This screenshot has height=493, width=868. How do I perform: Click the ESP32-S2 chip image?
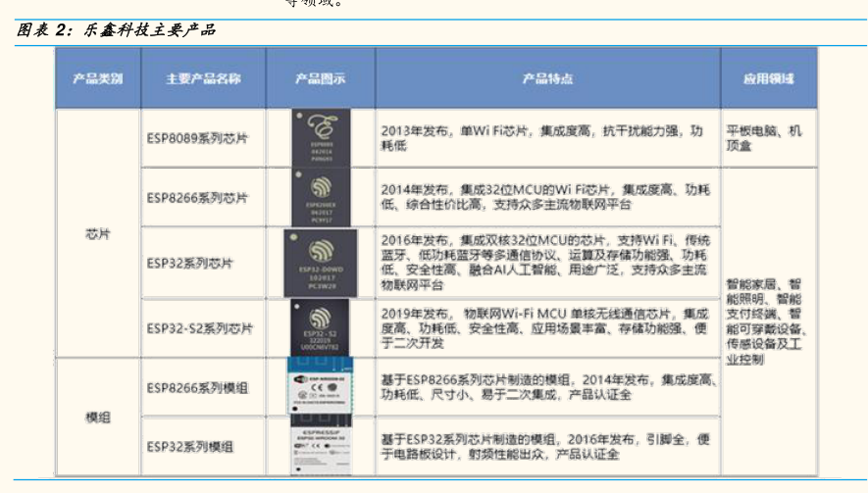click(x=321, y=328)
